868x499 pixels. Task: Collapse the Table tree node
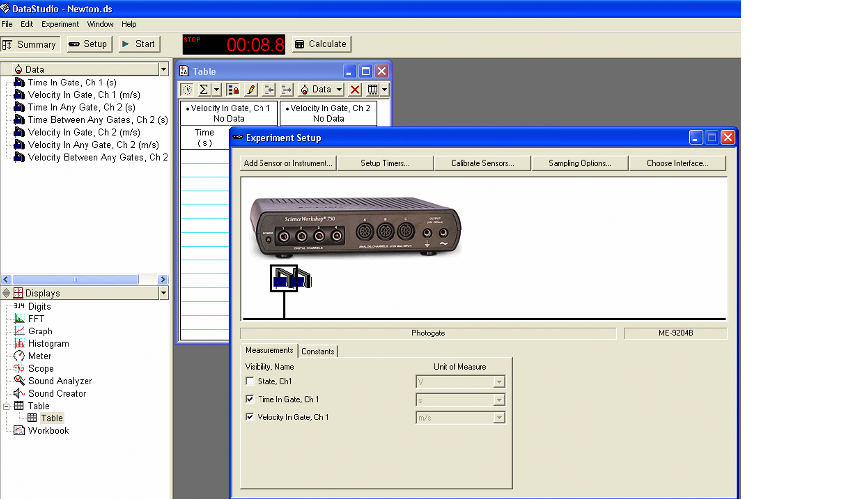pyautogui.click(x=6, y=406)
